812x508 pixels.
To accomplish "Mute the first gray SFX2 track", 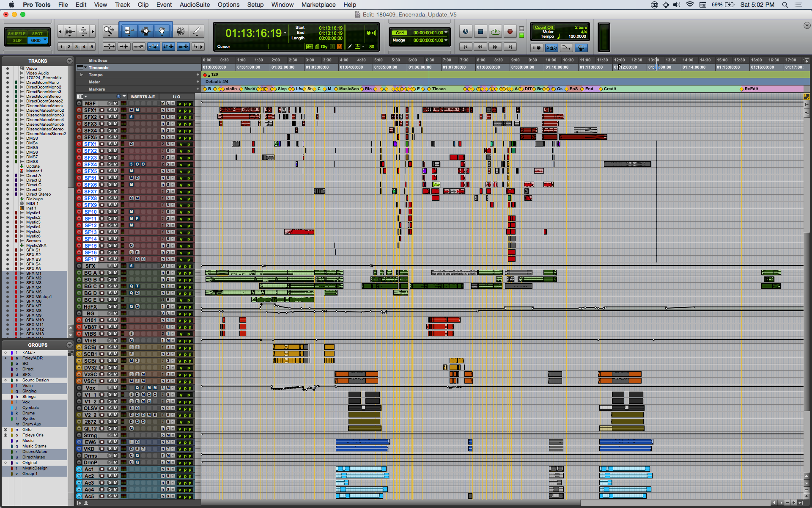I will tap(115, 117).
